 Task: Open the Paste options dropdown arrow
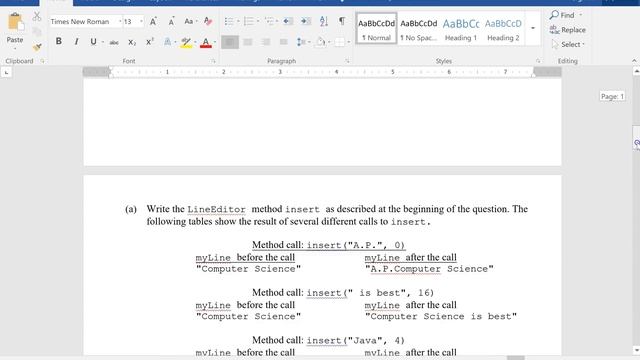(15, 49)
